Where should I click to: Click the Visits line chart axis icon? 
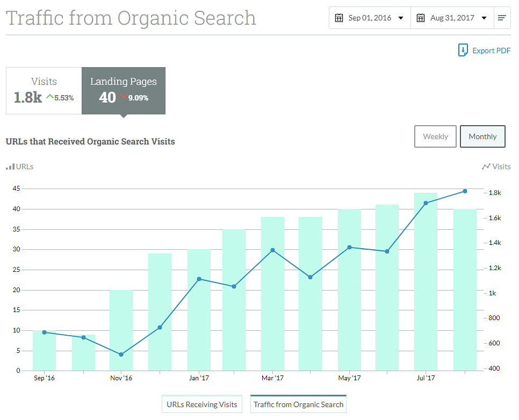pos(486,167)
